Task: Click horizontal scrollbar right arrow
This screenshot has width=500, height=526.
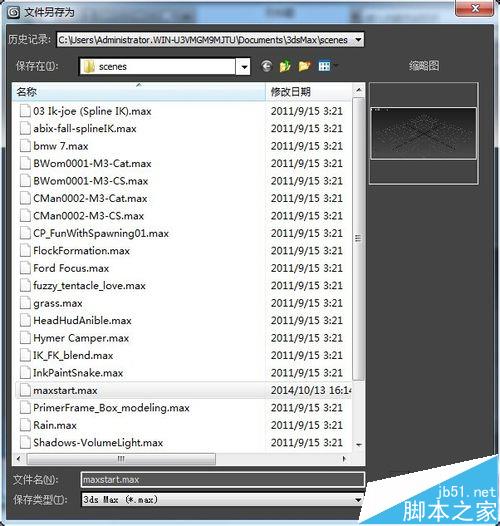Action: (344, 459)
